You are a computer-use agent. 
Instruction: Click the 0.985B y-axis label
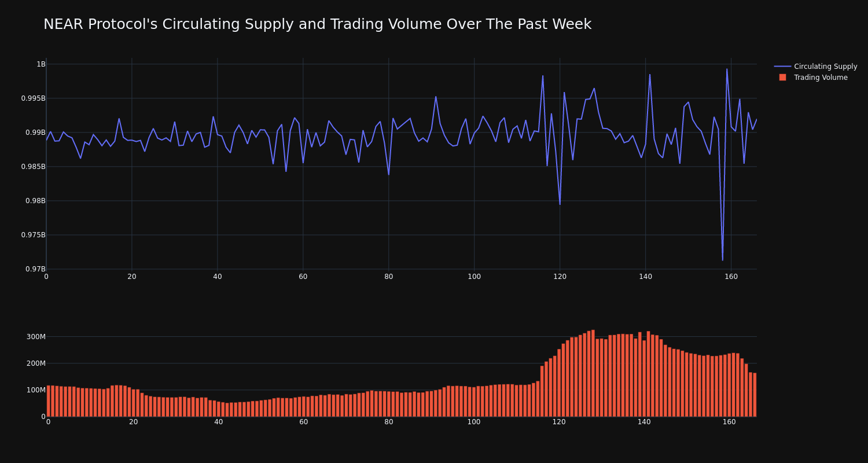point(33,167)
